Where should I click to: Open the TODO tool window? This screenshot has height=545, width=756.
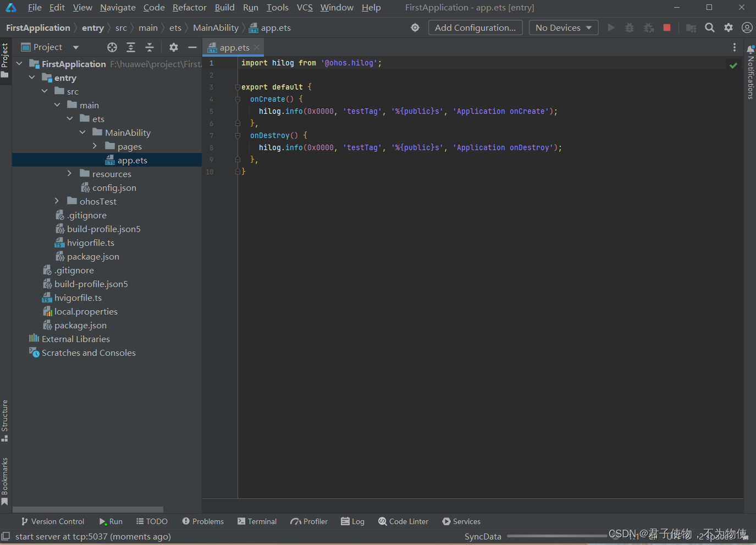[x=152, y=521]
